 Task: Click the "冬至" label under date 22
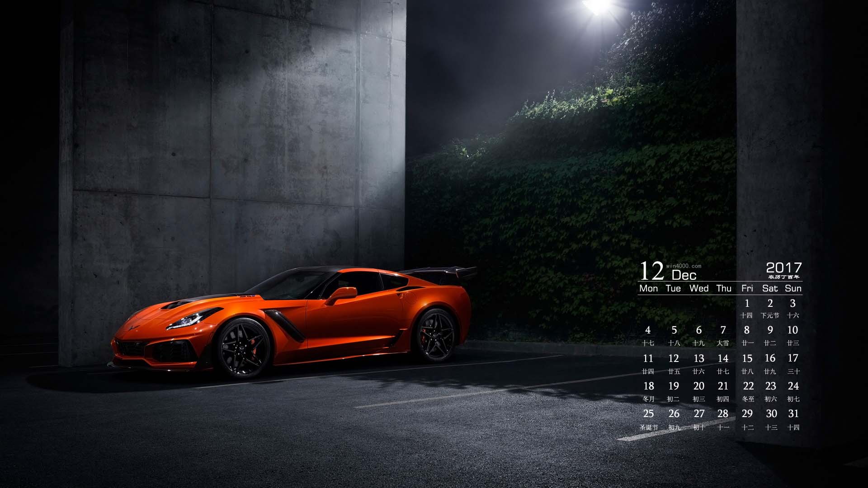pyautogui.click(x=748, y=399)
